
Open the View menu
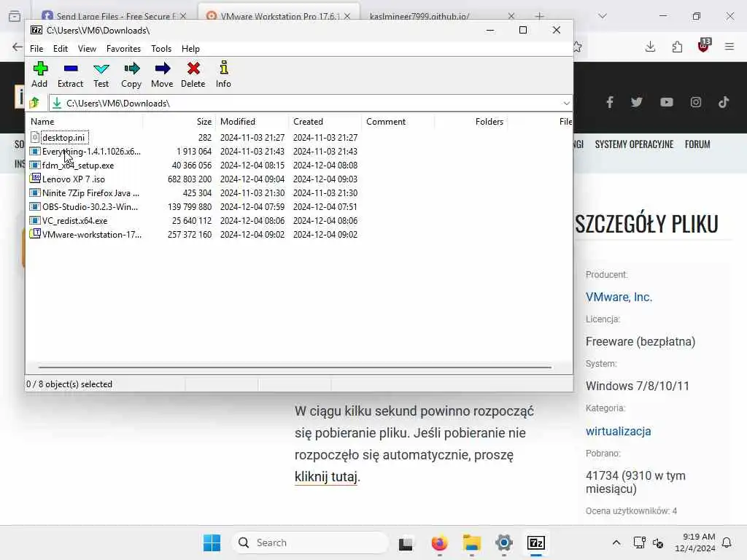87,49
